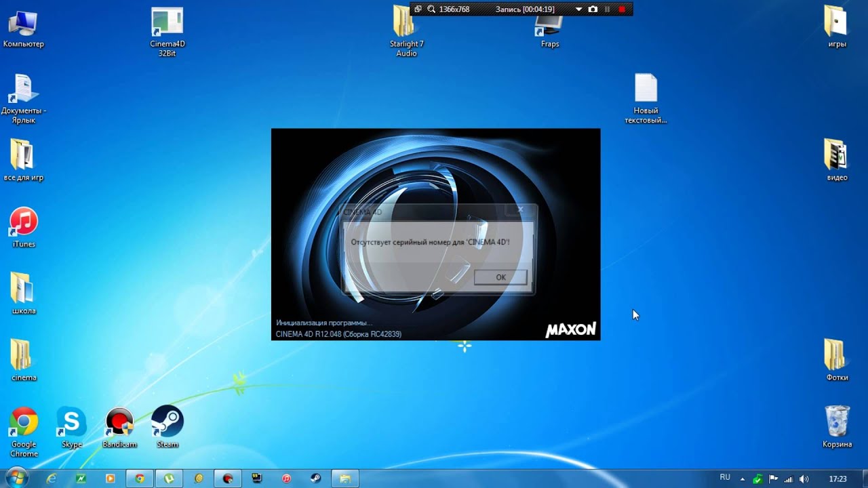Select the школа folder on desktop
The width and height of the screenshot is (868, 488).
click(x=24, y=294)
